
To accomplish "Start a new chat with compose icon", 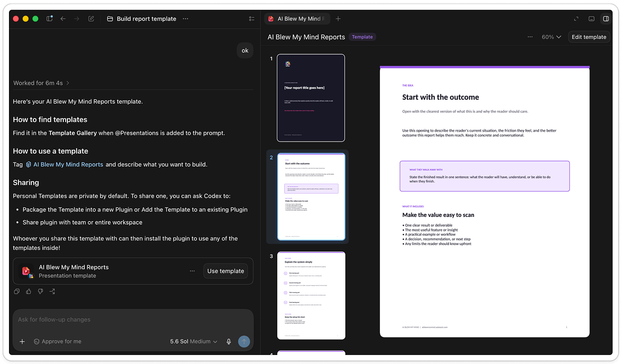I will (x=91, y=19).
